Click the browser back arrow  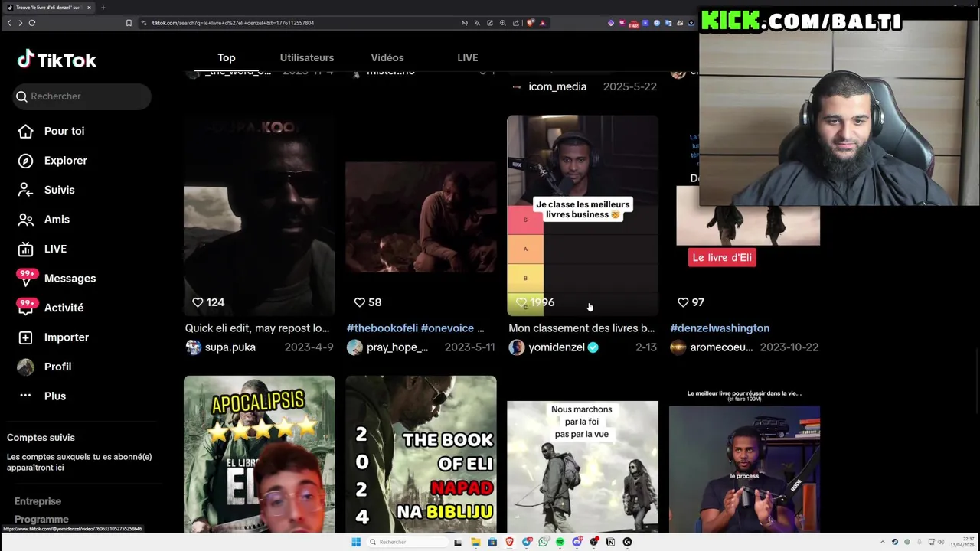(x=8, y=23)
